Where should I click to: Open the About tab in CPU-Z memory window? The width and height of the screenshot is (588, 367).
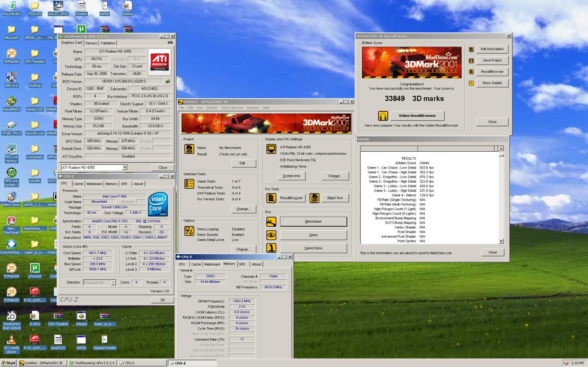[256, 264]
